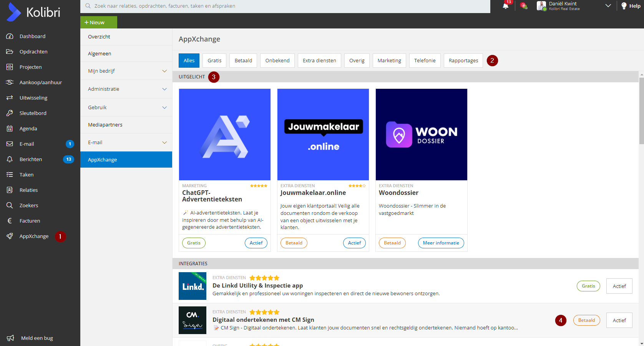Click the scrollbar down arrow
The width and height of the screenshot is (644, 346).
coord(641,343)
